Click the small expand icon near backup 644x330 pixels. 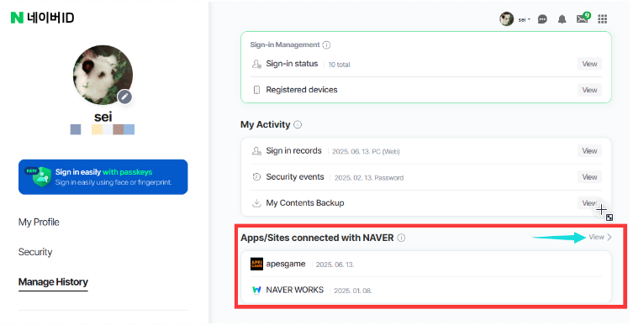610,217
